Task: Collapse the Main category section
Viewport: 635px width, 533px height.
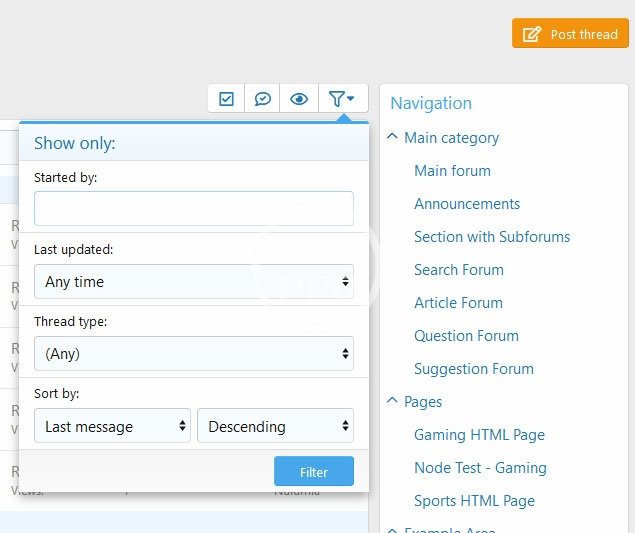Action: [392, 138]
